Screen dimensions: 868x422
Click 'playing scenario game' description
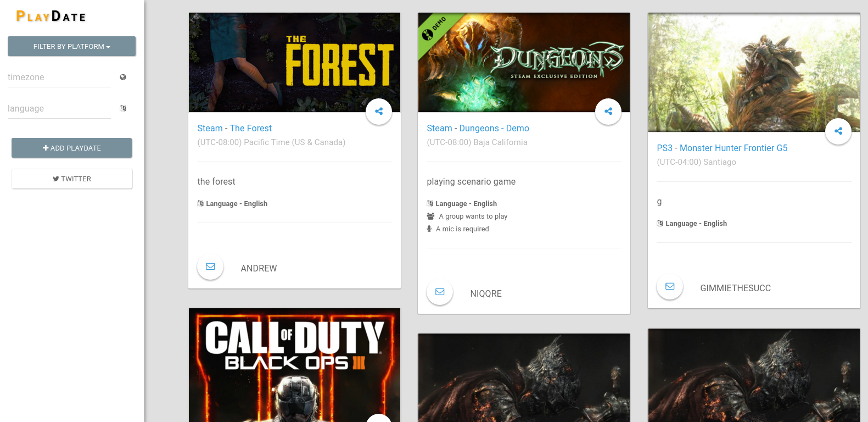click(471, 182)
